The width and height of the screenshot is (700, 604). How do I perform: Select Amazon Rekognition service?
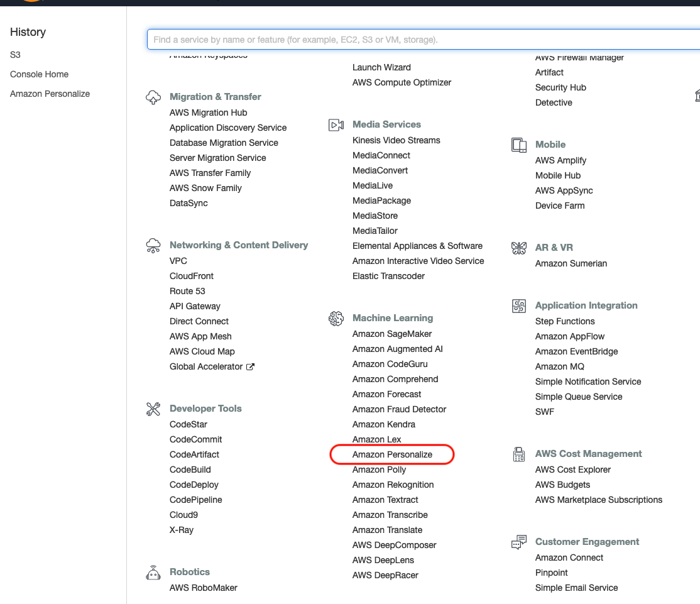click(x=393, y=485)
